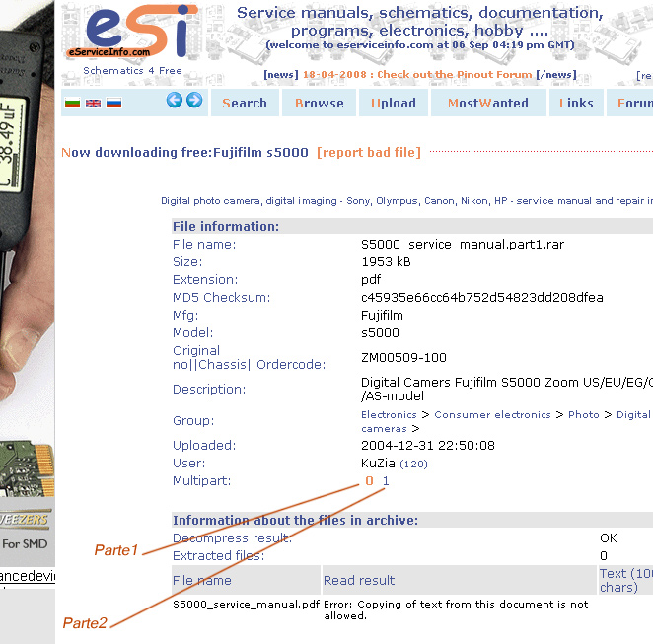
Task: Click the Fujifilm manufacturer value
Action: pos(382,316)
